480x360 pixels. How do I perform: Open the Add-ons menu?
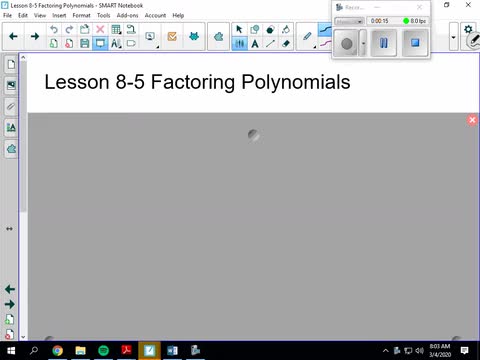click(127, 15)
